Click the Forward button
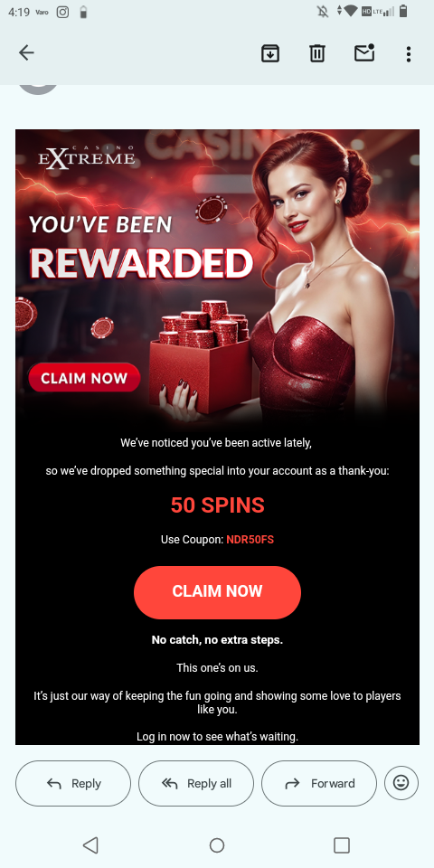434x868 pixels. [x=319, y=783]
